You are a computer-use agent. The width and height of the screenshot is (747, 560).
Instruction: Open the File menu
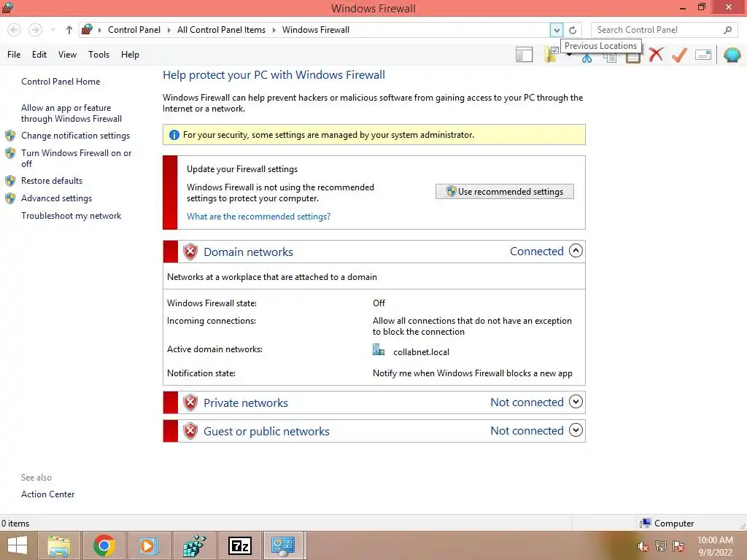tap(14, 55)
